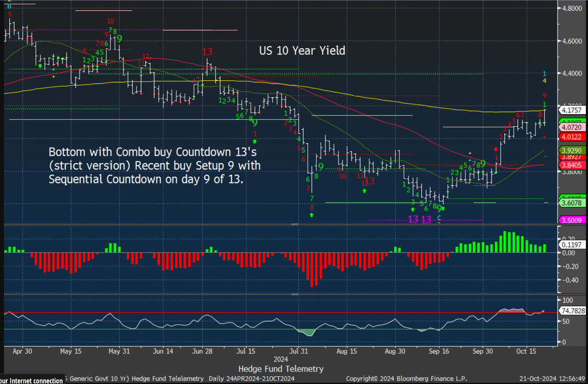Click the green up arrow below the red 12 13 countdown

[x=365, y=191]
